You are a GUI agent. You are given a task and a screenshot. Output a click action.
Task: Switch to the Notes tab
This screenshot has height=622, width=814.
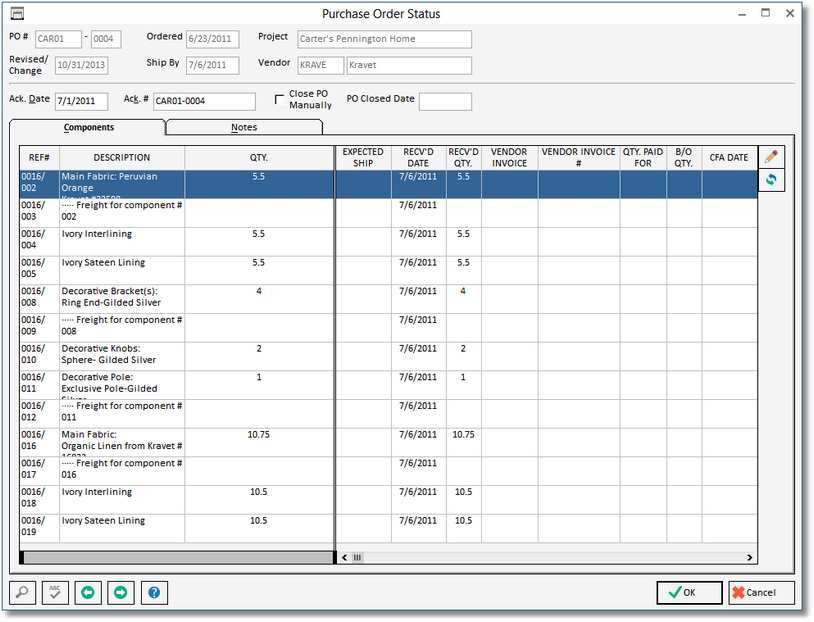pos(244,127)
